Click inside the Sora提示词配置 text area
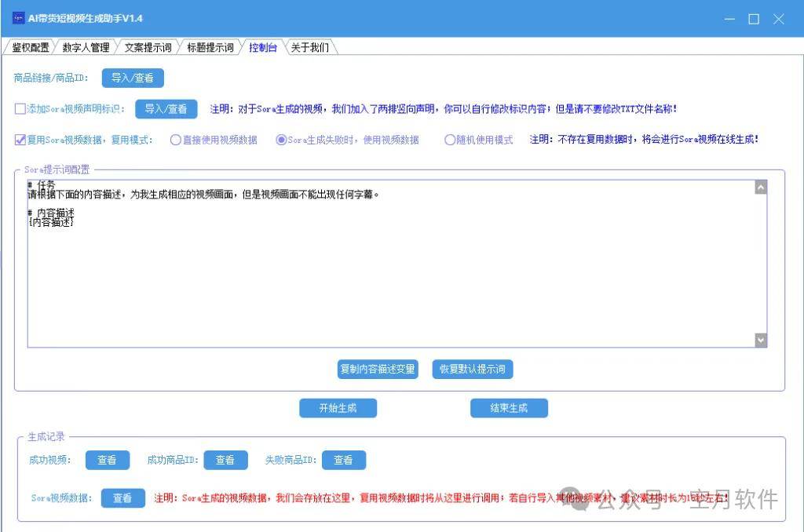The height and width of the screenshot is (532, 804). click(x=391, y=264)
